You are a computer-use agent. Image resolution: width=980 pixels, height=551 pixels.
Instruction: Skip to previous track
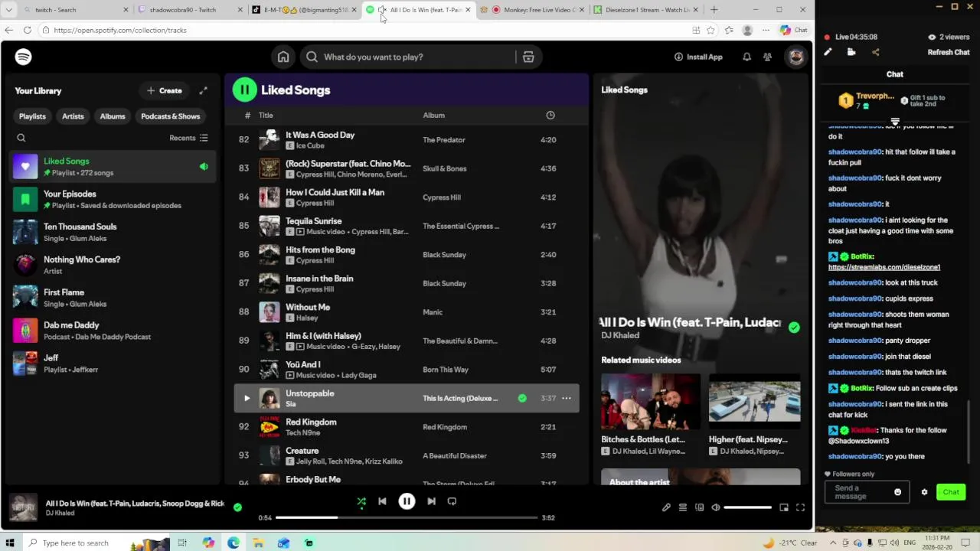coord(382,501)
